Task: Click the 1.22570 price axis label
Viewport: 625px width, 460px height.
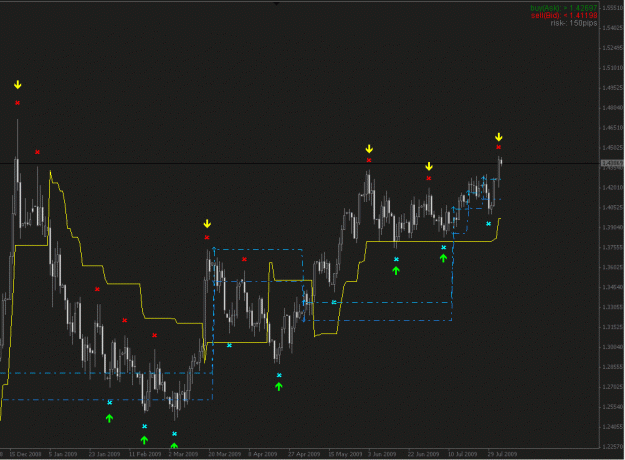Action: point(613,446)
